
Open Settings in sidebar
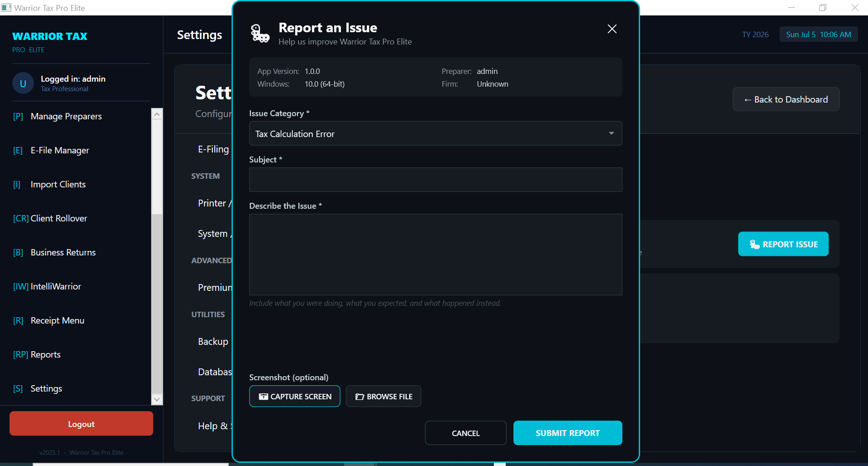pyautogui.click(x=75, y=389)
